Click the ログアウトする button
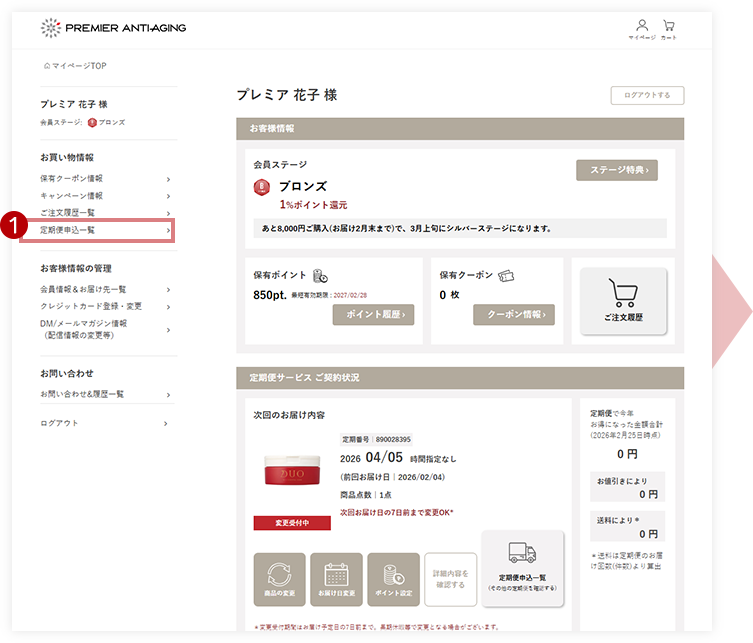The image size is (753, 643). [647, 95]
